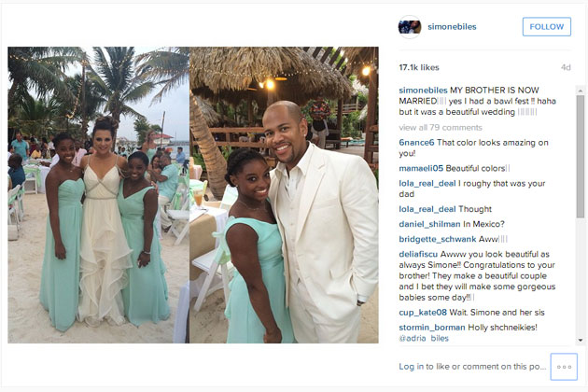
Task: Open deliafiscu's profile link
Action: coord(418,254)
